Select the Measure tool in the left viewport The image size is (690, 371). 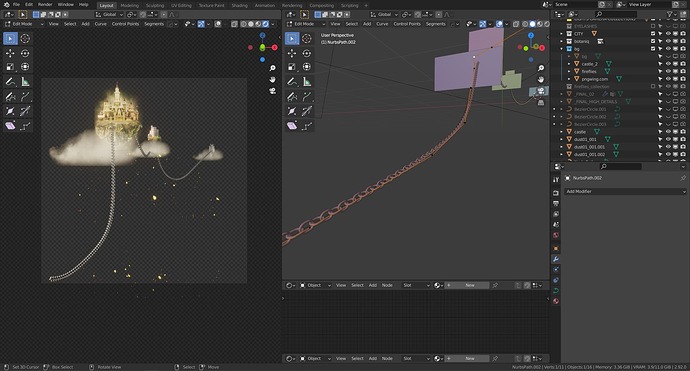pos(25,82)
